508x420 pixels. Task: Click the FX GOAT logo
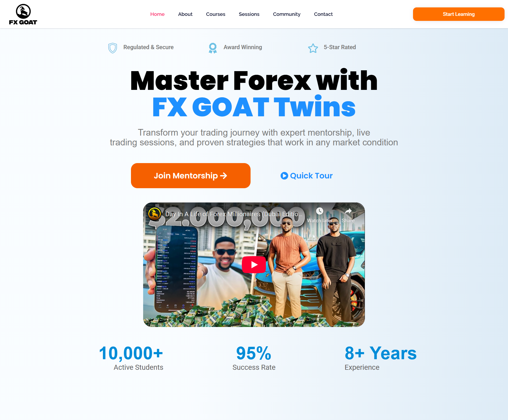pos(23,14)
